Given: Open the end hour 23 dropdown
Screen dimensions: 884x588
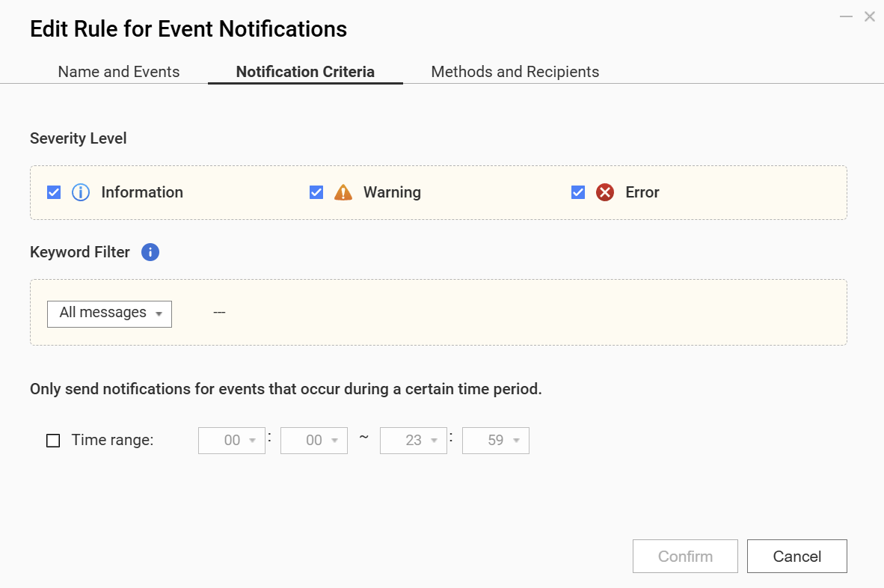Looking at the screenshot, I should pos(414,441).
